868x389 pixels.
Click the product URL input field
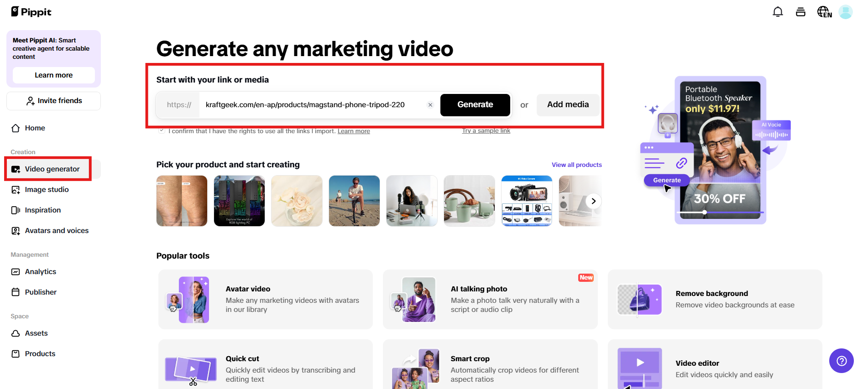tap(310, 105)
